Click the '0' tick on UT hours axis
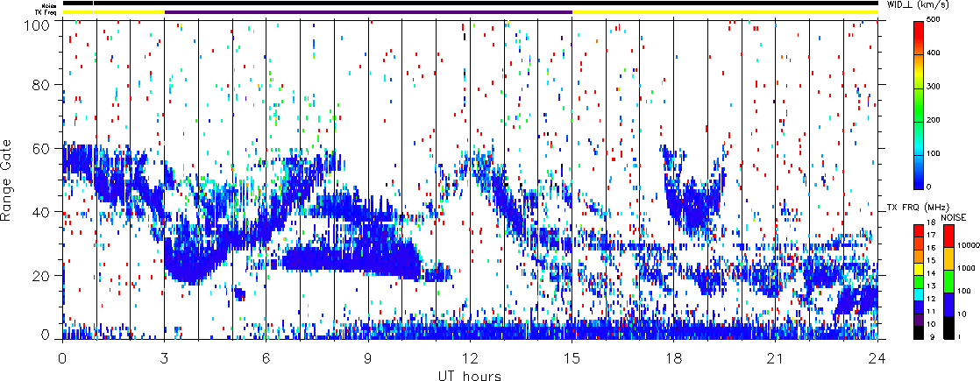This screenshot has width=980, height=381. 62,358
